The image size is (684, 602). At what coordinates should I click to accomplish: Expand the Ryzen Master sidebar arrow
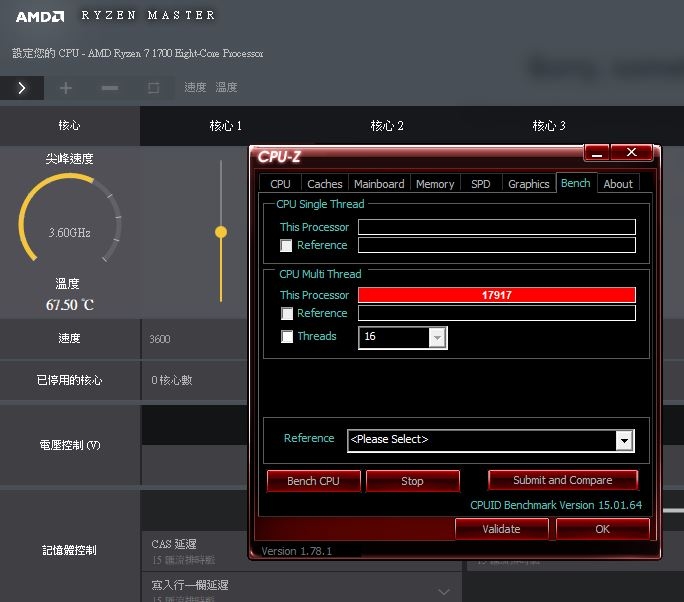point(22,88)
